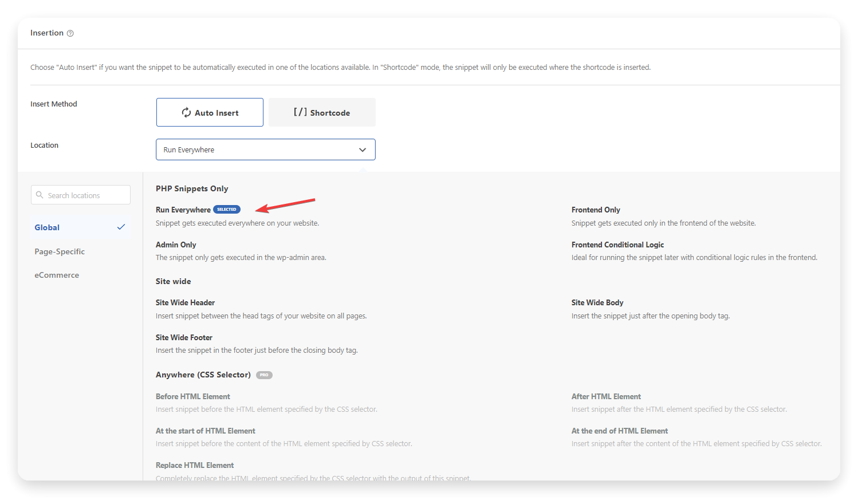
Task: Click text "Snippet gets executed only in the frontend"
Action: tap(664, 223)
